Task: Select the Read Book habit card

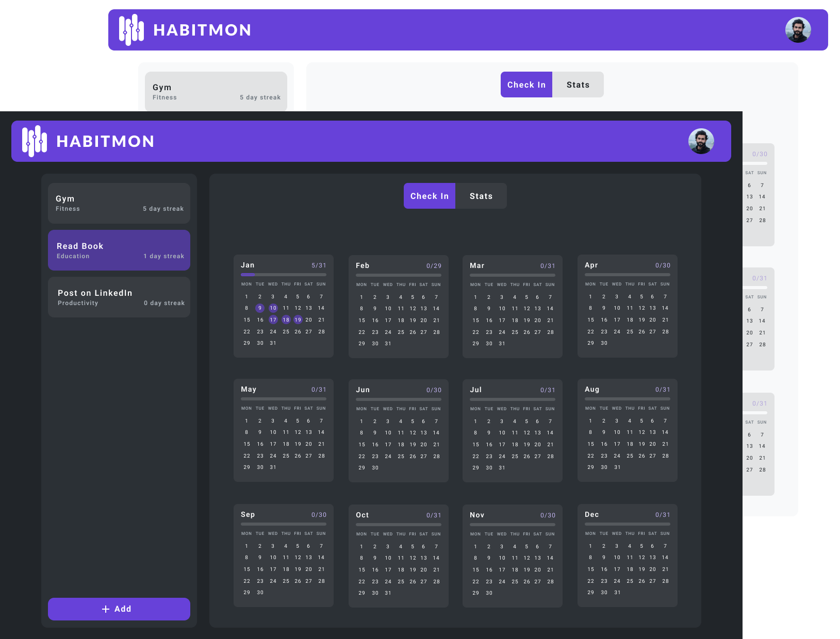Action: [x=119, y=250]
